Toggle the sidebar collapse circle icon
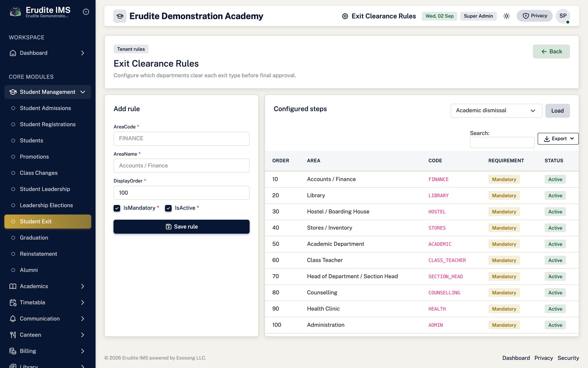This screenshot has width=588, height=368. tap(86, 12)
